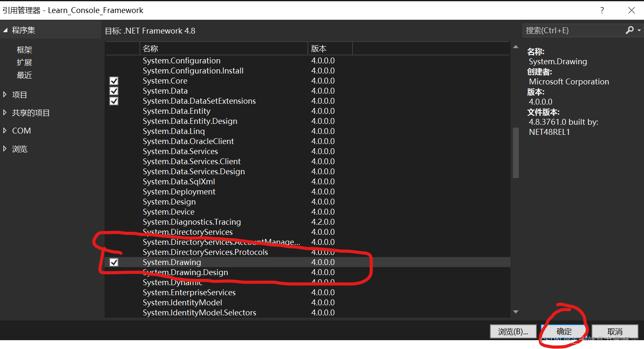Screen dimensions: 644x349
Task: Select the 框架 category
Action: pos(24,50)
